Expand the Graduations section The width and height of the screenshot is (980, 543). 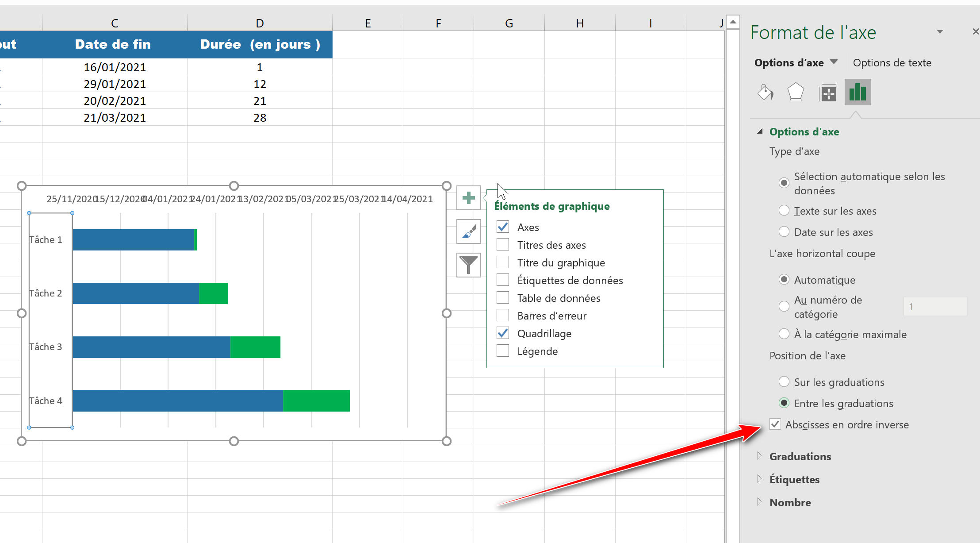(x=760, y=456)
